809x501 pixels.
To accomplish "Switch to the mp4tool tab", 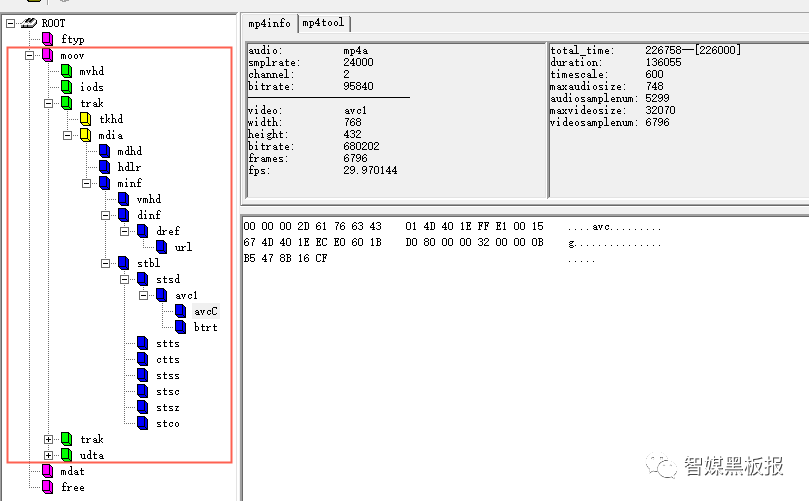I will [323, 23].
